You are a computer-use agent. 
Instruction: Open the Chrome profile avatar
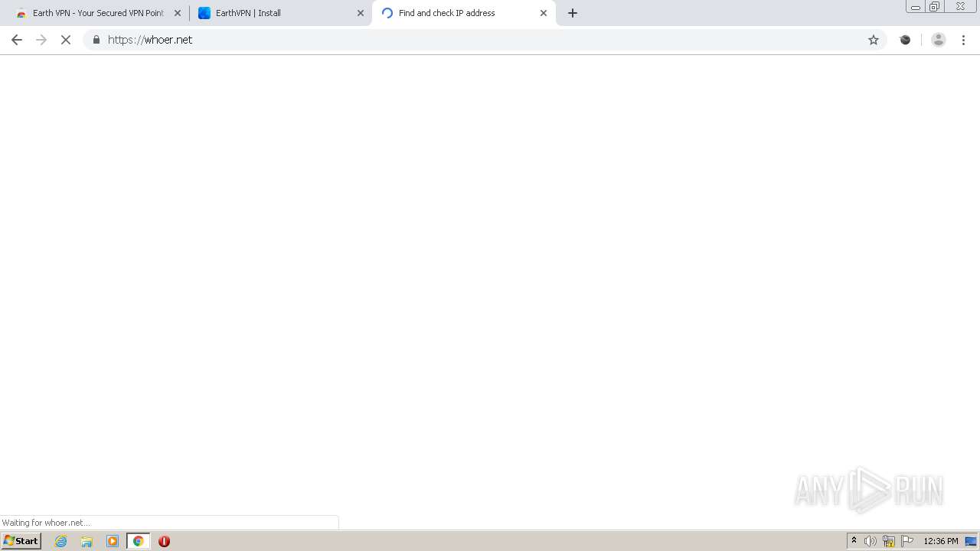[x=939, y=40]
